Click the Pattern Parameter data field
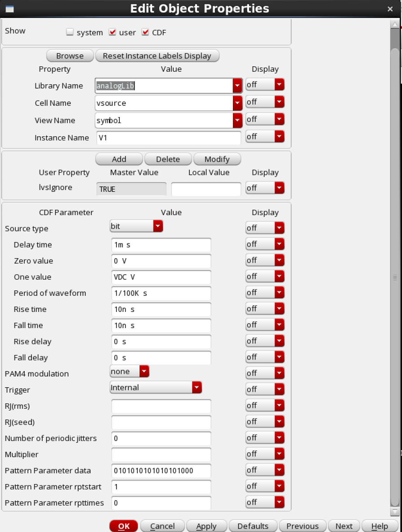This screenshot has width=402, height=532. [x=161, y=471]
